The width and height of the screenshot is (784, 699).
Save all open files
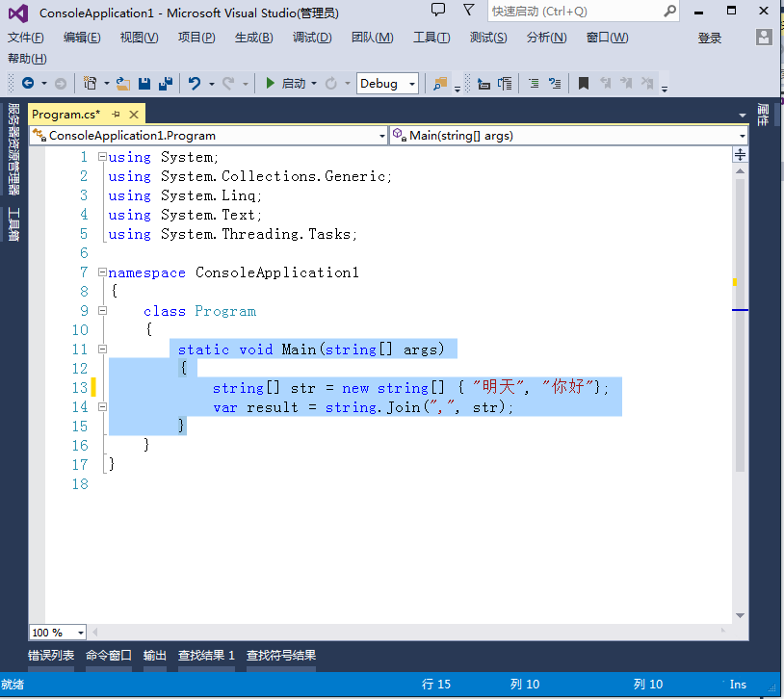(167, 84)
